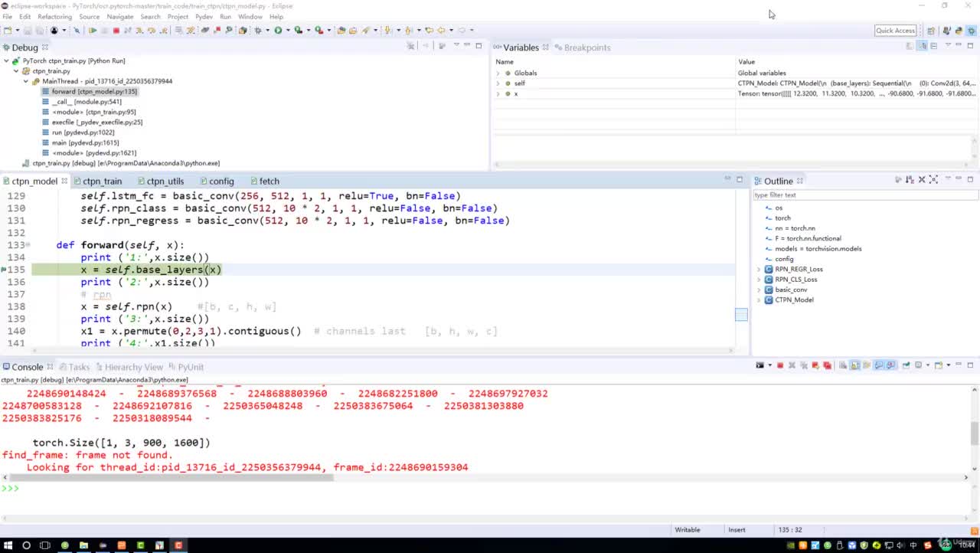The width and height of the screenshot is (980, 553).
Task: Switch to Breakpoints tab
Action: pos(586,47)
